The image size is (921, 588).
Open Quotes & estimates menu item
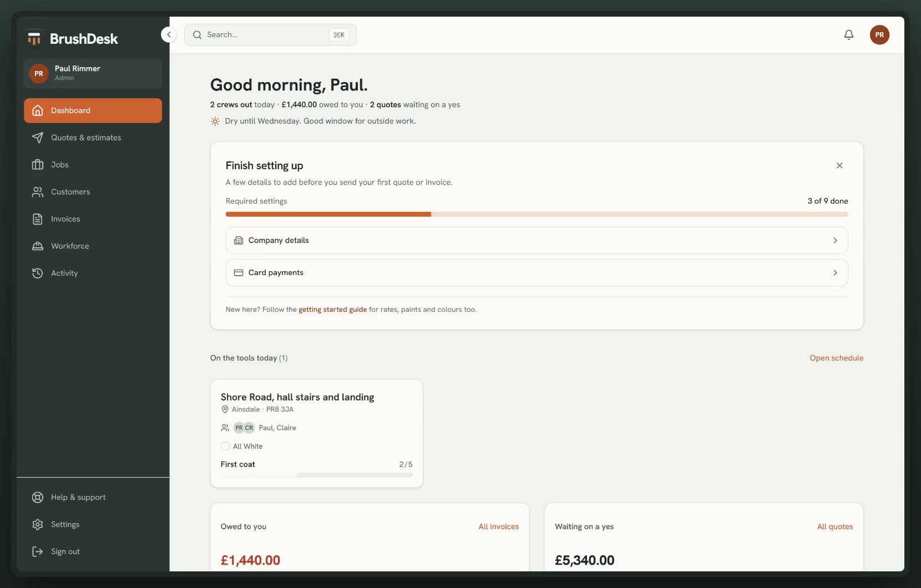tap(93, 138)
